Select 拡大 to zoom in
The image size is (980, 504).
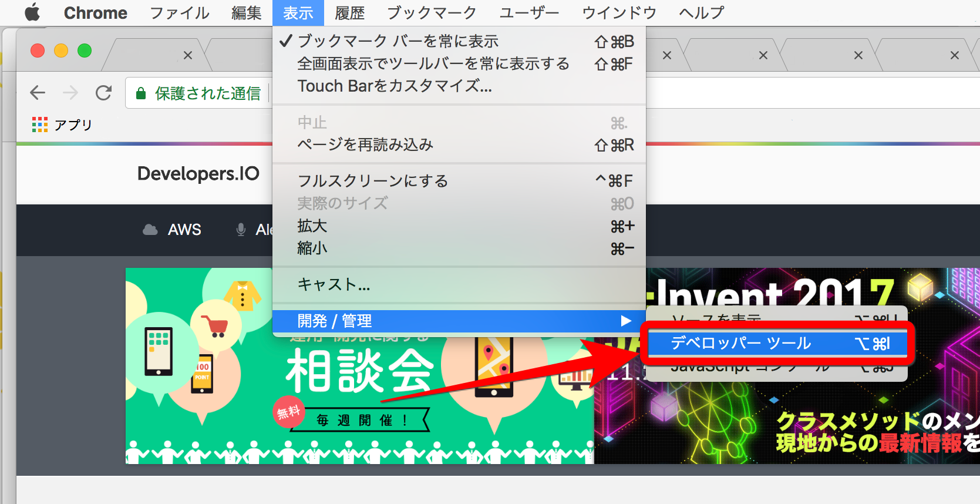(459, 226)
